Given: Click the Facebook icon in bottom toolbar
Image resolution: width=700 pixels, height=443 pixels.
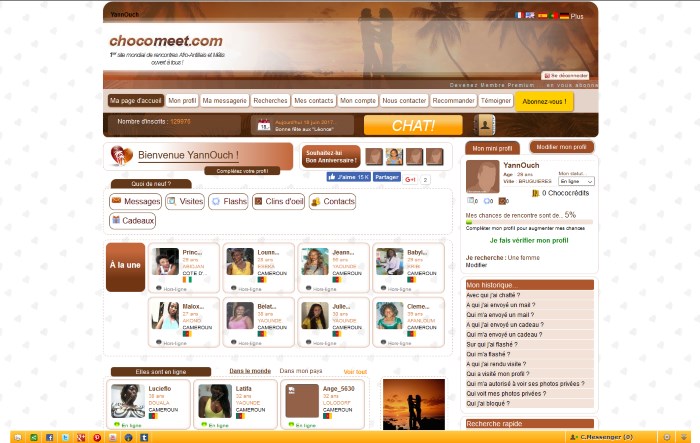Looking at the screenshot, I should click(x=49, y=437).
